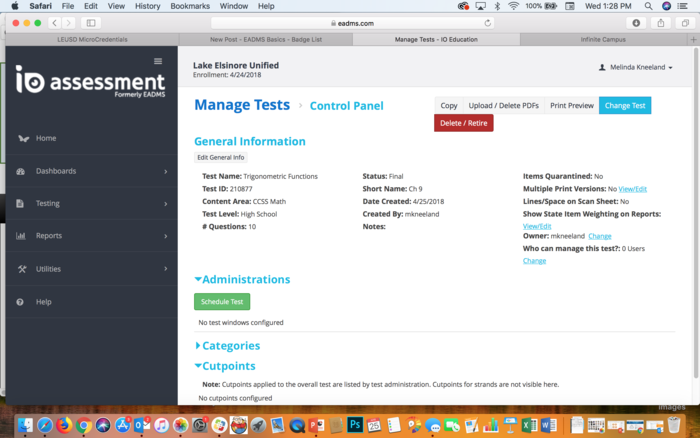Click the green Schedule Test button
The height and width of the screenshot is (438, 700).
(x=222, y=301)
